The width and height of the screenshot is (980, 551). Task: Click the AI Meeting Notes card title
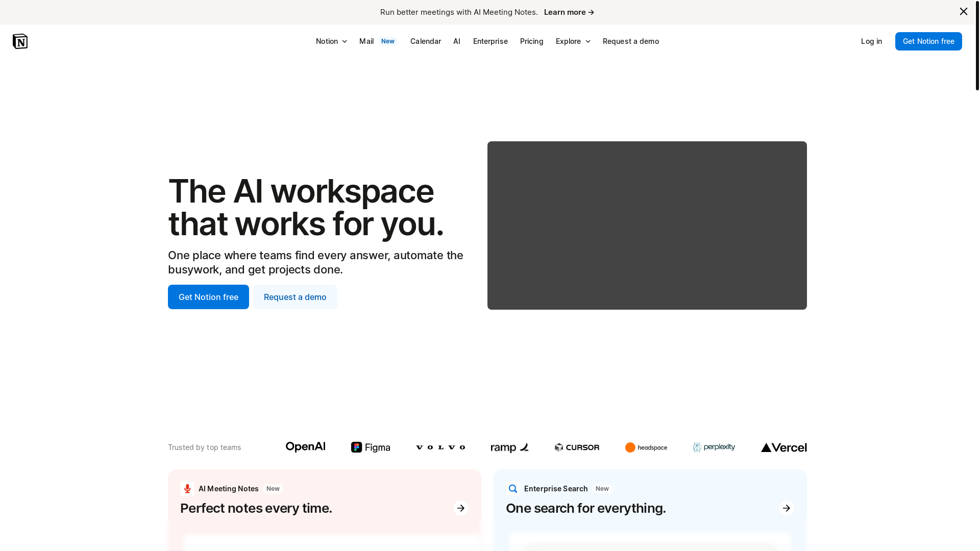click(x=229, y=489)
